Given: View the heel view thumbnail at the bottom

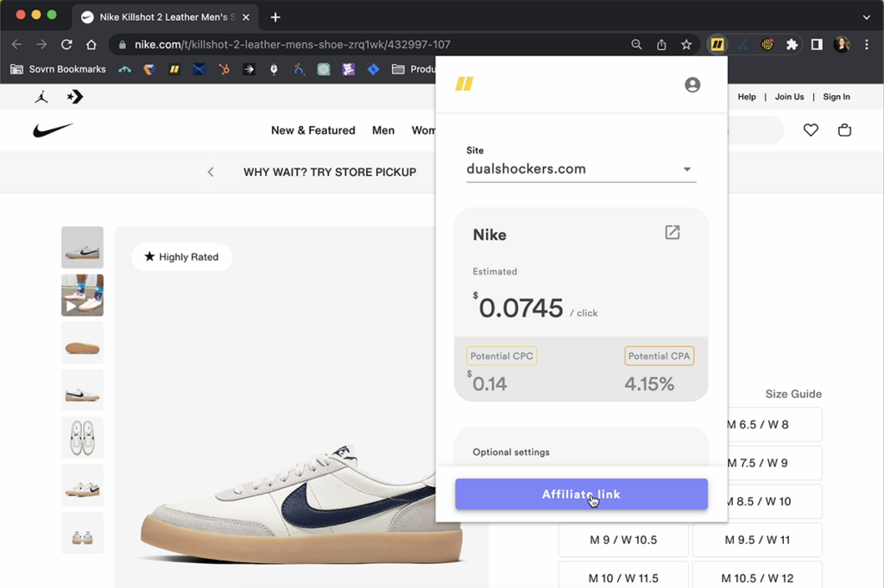Looking at the screenshot, I should click(x=82, y=534).
